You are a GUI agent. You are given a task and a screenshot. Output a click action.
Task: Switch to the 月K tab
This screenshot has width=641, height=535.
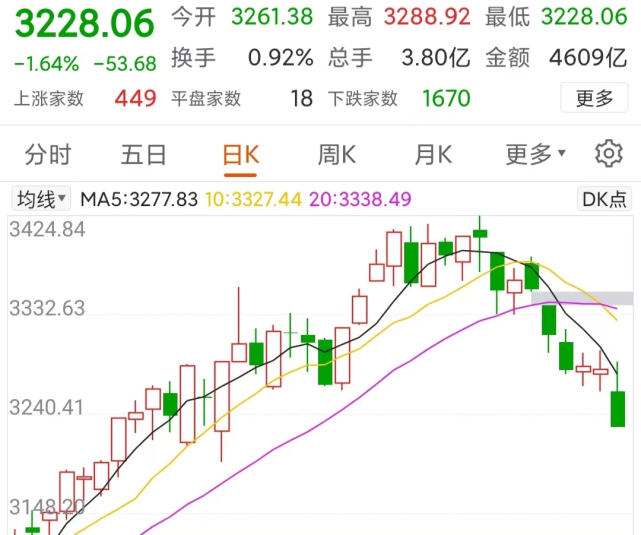pyautogui.click(x=433, y=154)
